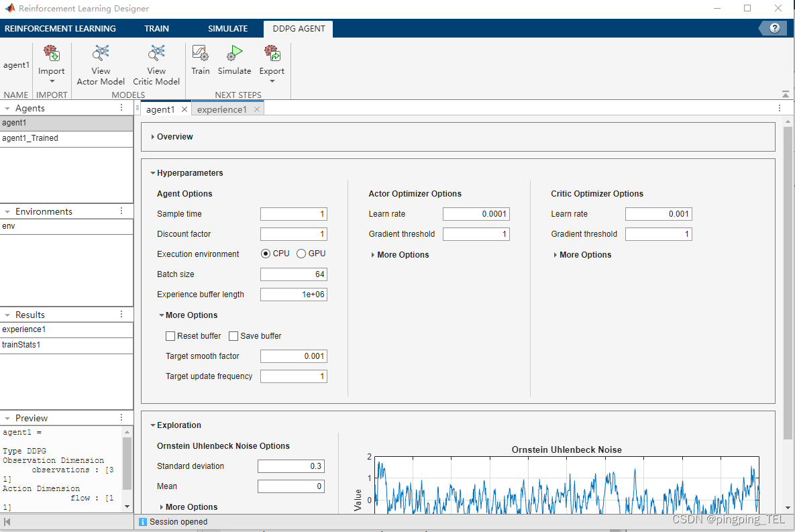This screenshot has height=532, width=795.
Task: Switch to the Train ribbon tab
Action: [x=157, y=28]
